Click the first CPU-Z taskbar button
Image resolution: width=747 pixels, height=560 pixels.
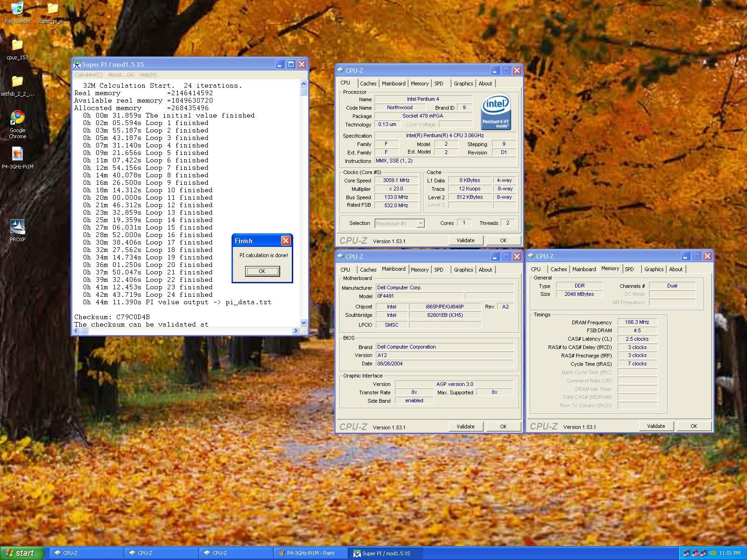(x=86, y=553)
